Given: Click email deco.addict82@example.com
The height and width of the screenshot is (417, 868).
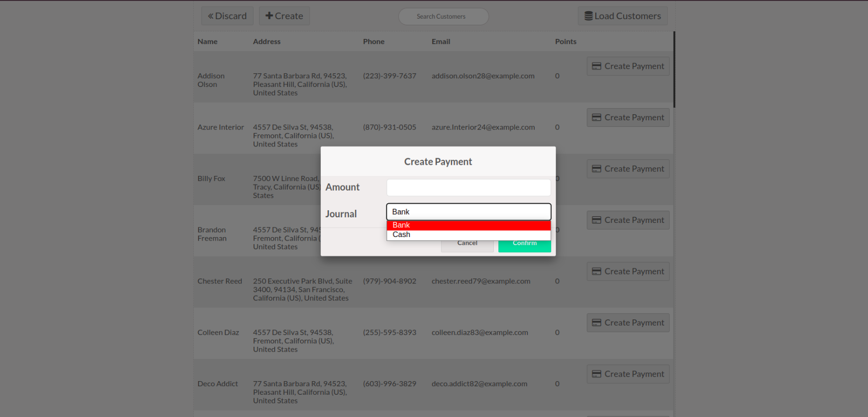Looking at the screenshot, I should (479, 384).
